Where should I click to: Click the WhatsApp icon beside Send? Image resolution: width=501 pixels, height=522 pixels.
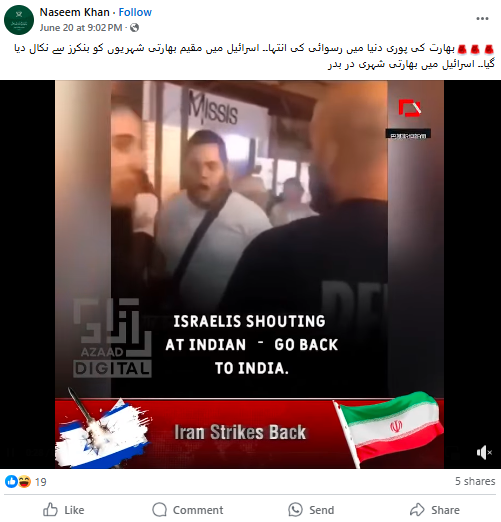tap(295, 510)
